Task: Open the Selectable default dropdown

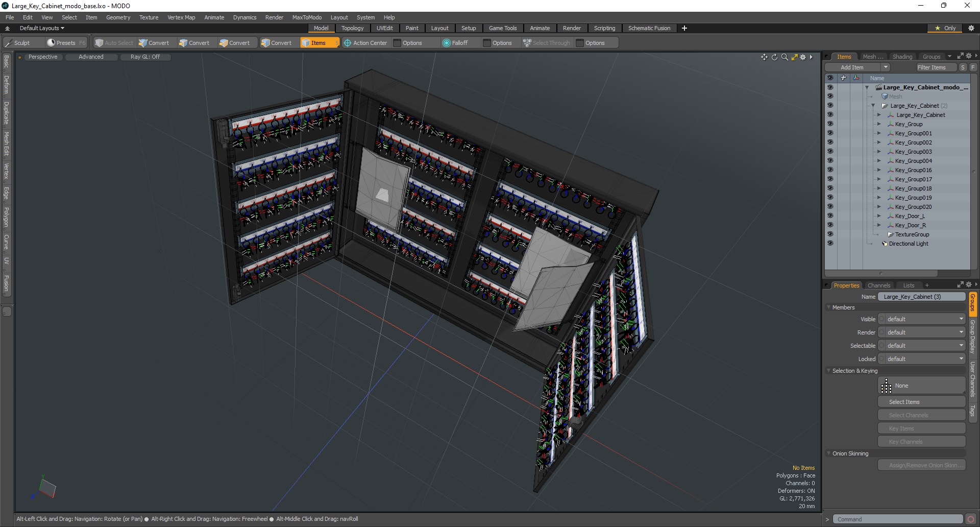Action: click(922, 346)
